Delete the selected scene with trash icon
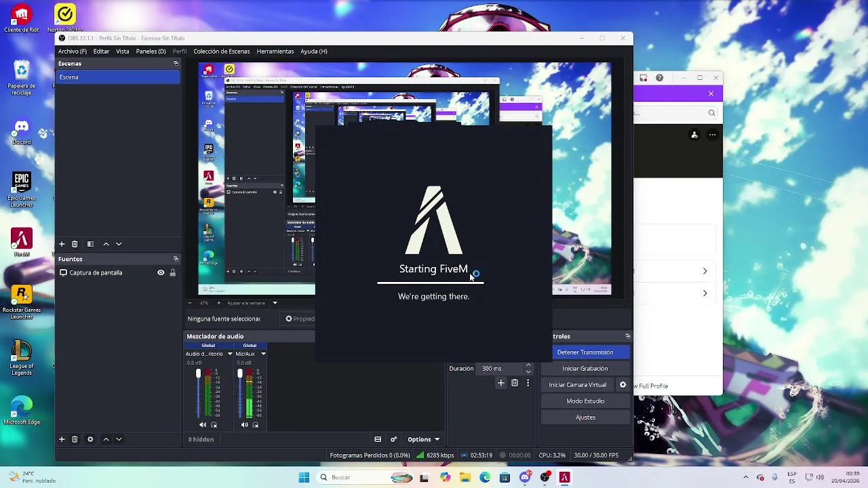Screen dimensions: 868x488 click(x=75, y=244)
